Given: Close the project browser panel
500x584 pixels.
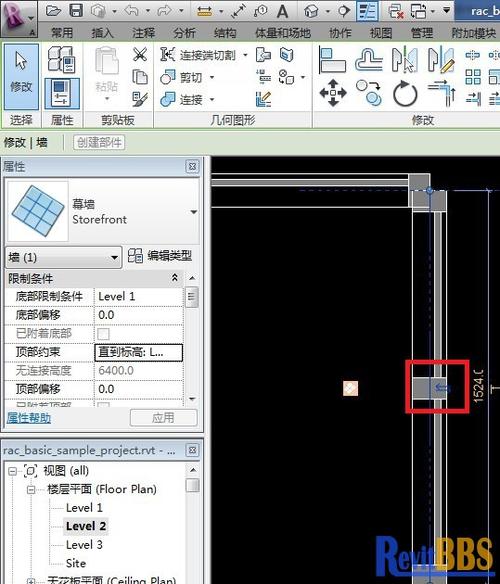Looking at the screenshot, I should coord(192,450).
